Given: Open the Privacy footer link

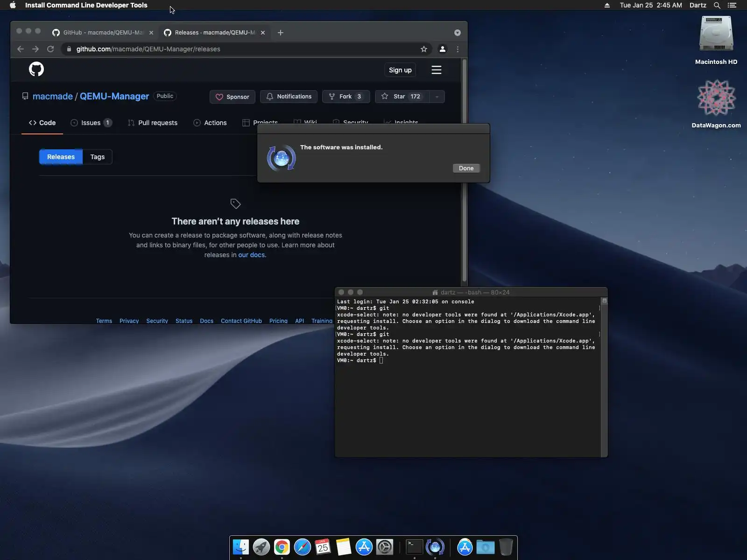Looking at the screenshot, I should tap(129, 321).
